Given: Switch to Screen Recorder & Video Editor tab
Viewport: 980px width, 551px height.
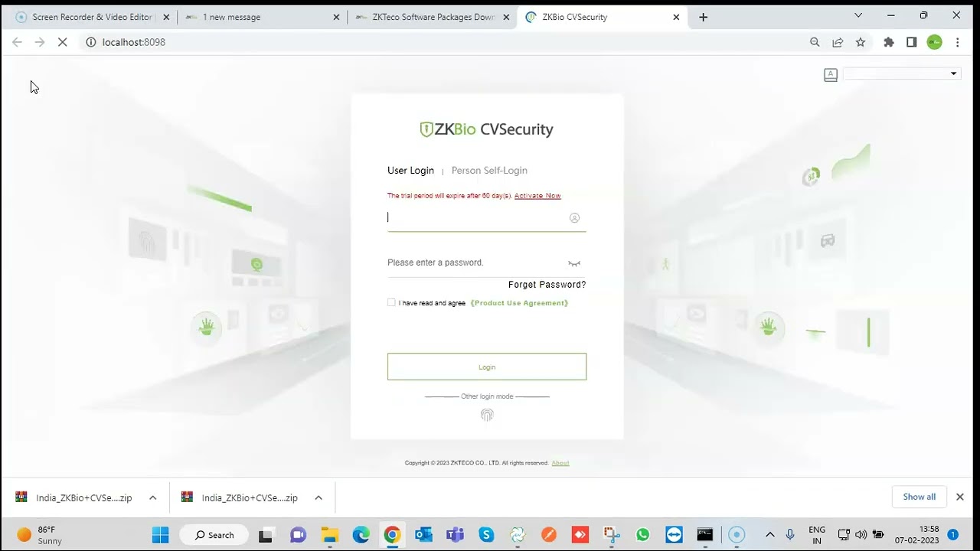Looking at the screenshot, I should tap(93, 17).
